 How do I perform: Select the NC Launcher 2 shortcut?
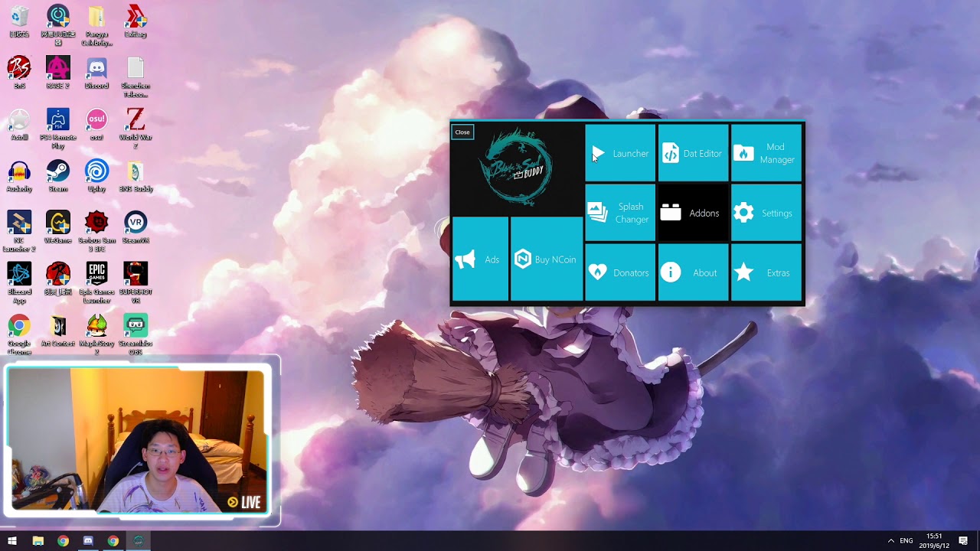click(19, 231)
